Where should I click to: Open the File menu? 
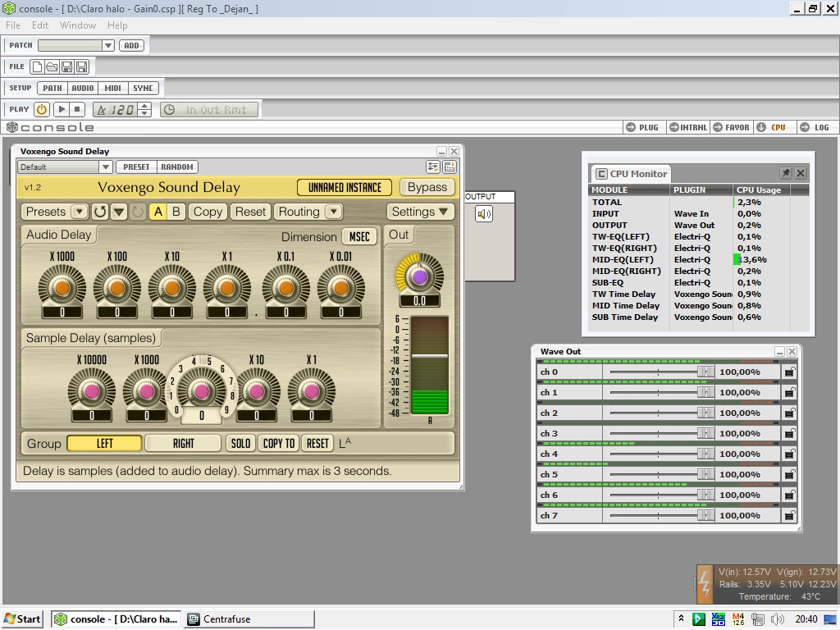13,25
